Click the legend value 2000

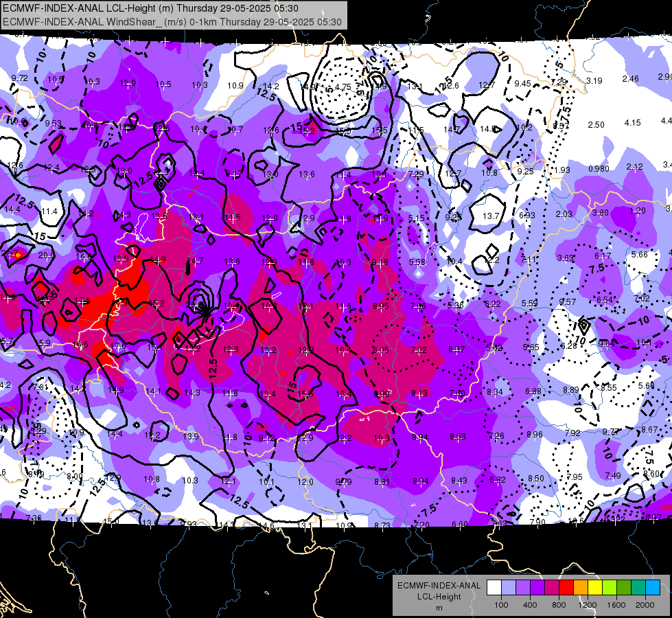point(645,605)
